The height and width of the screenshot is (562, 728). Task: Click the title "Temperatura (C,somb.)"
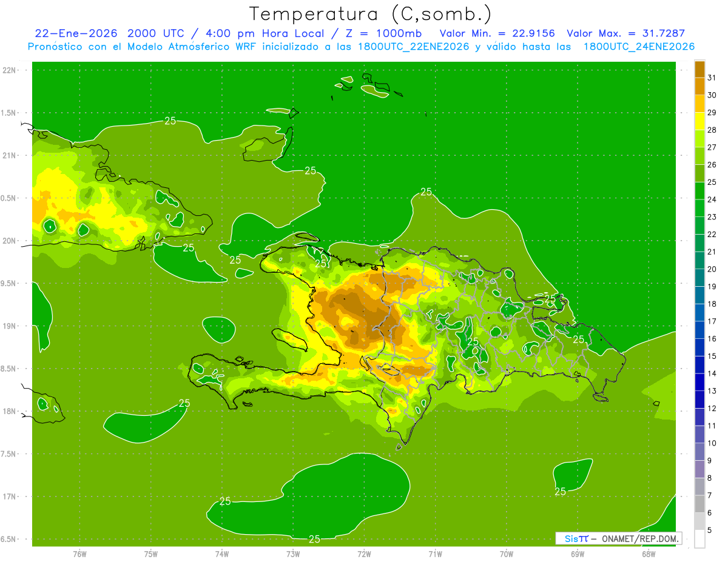[371, 14]
